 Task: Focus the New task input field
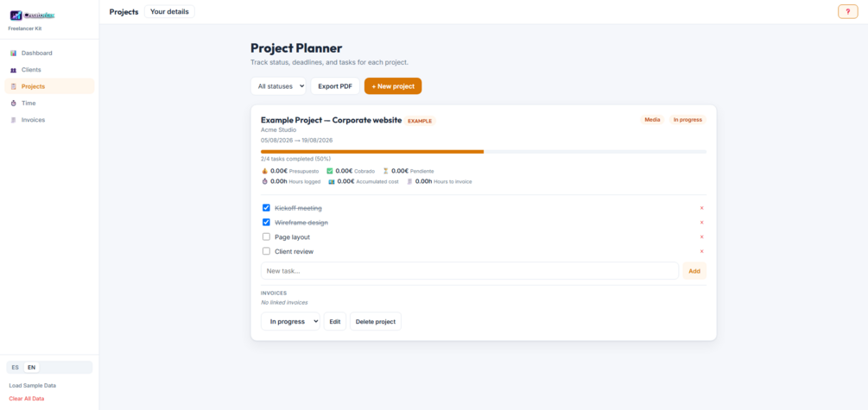pos(470,271)
